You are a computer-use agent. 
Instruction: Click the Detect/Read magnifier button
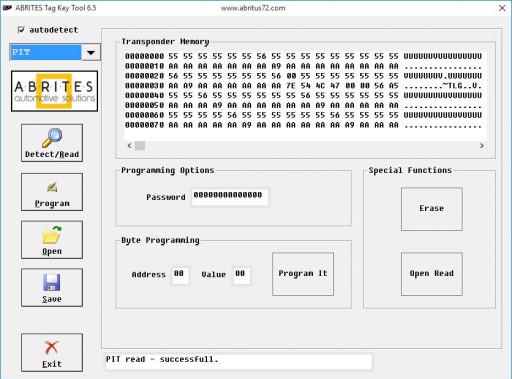click(x=52, y=143)
